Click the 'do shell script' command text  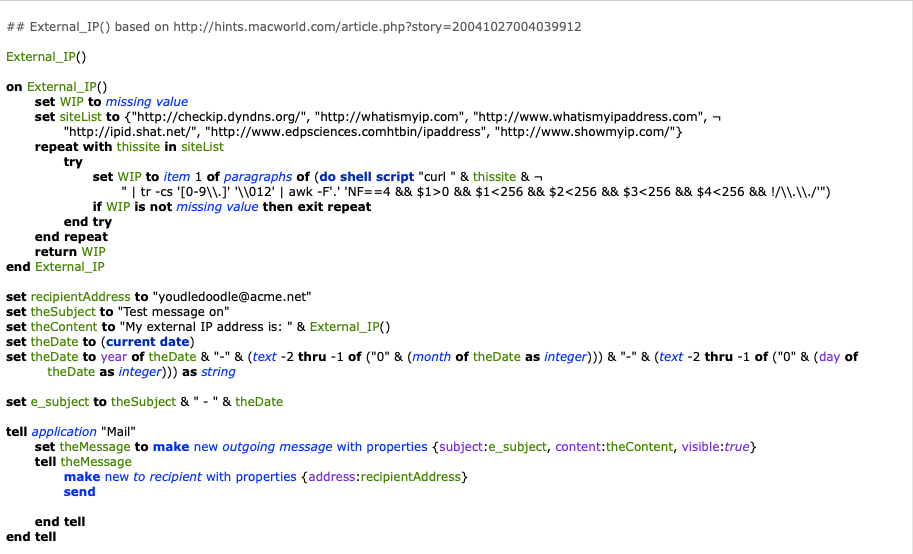point(367,177)
